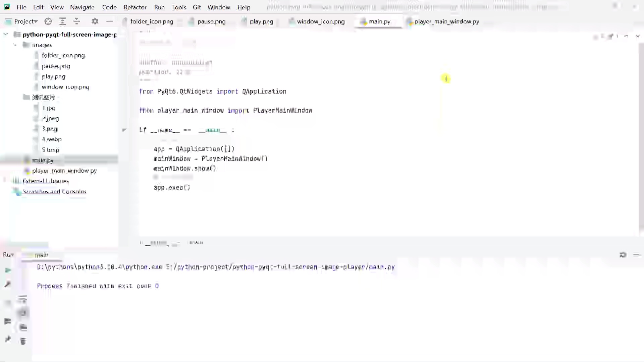Image resolution: width=644 pixels, height=362 pixels.
Task: Collapse the python-pyqt-full-screen-image project root
Action: 5,34
